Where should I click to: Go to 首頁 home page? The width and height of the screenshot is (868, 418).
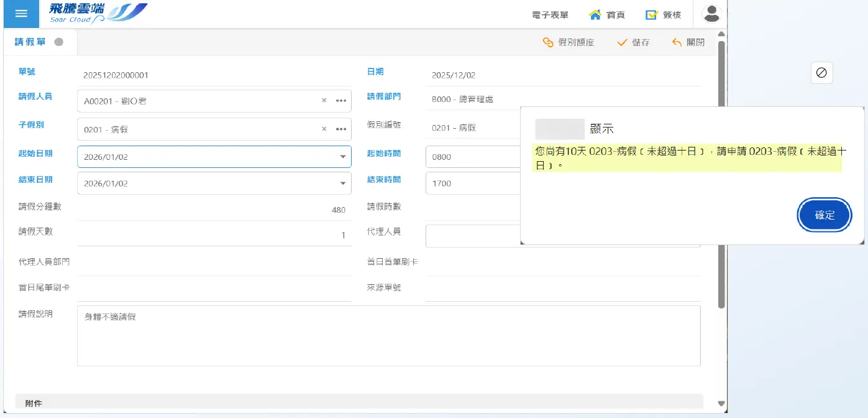point(607,15)
